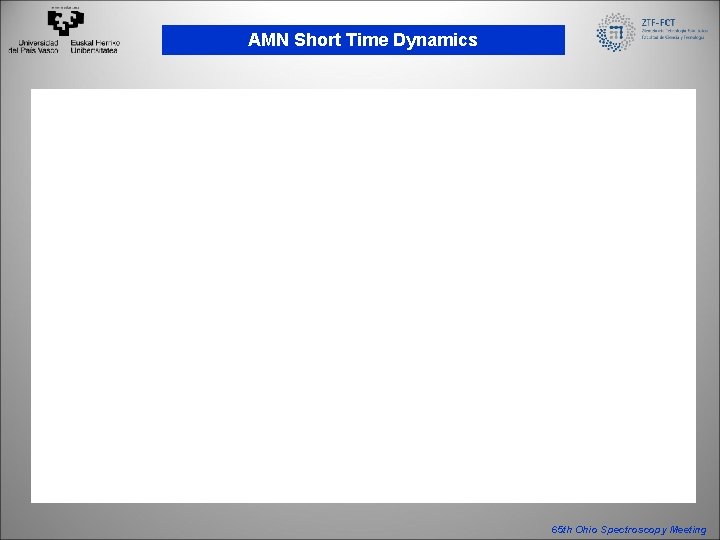
Task: Click the 'Euskal Herriko Unibertsitatea' text
Action: coord(95,46)
